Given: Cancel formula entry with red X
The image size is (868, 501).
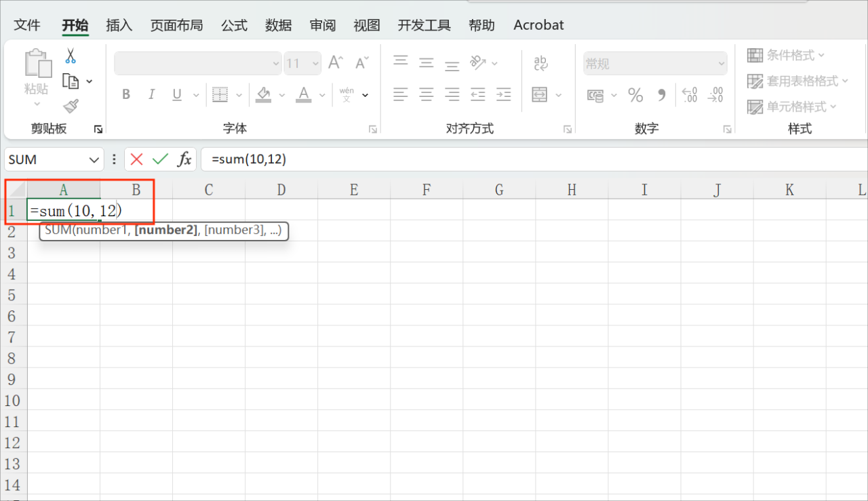Looking at the screenshot, I should 137,159.
